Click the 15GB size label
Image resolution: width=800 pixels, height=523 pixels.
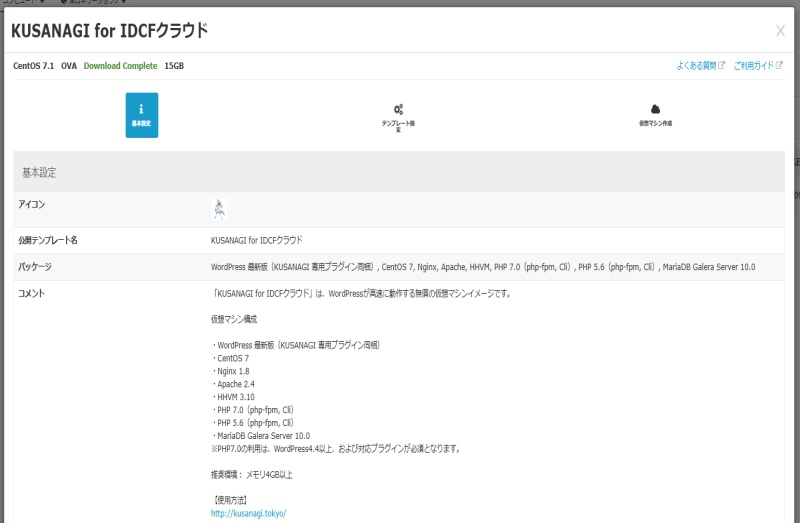[174, 66]
